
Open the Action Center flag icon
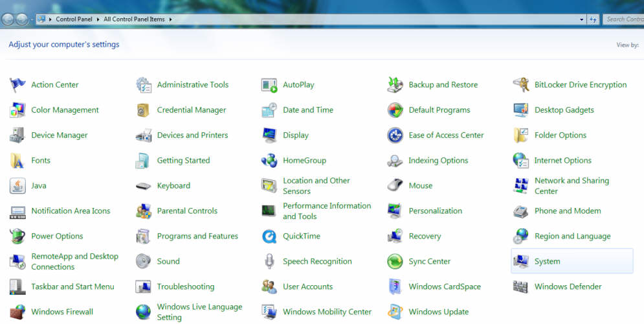[x=17, y=85]
